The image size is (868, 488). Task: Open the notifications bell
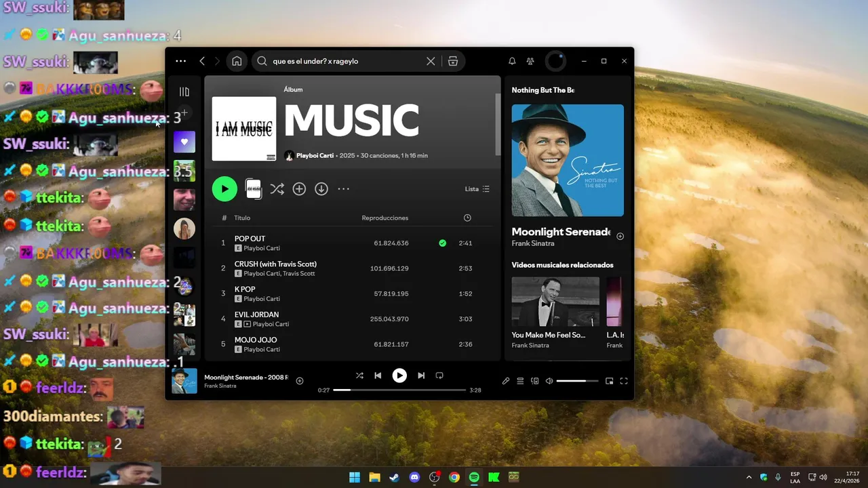(512, 61)
